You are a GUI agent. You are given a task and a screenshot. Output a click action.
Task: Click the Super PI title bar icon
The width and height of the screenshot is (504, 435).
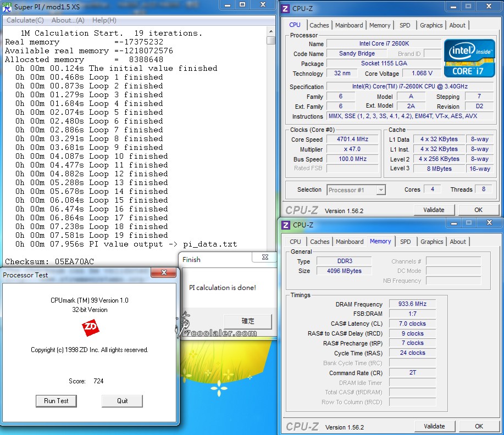[7, 7]
